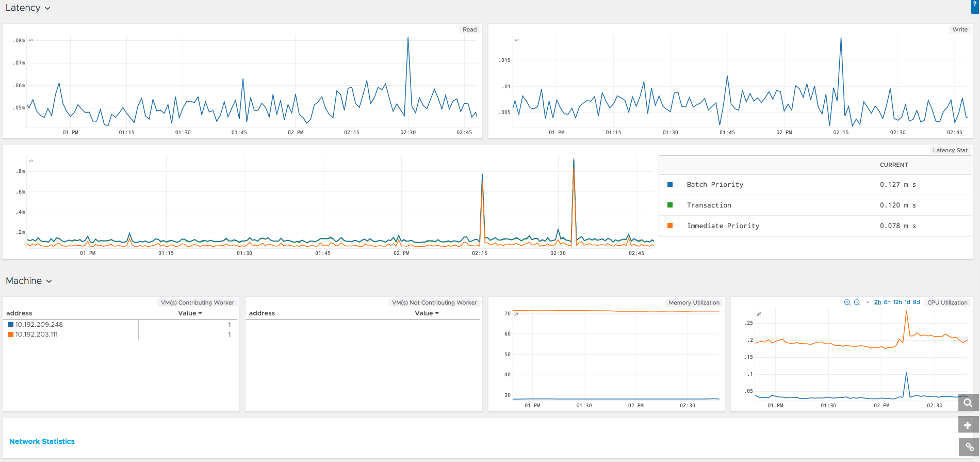Click the Memory Utilization chart label
Viewport: 980px width, 462px height.
click(694, 302)
